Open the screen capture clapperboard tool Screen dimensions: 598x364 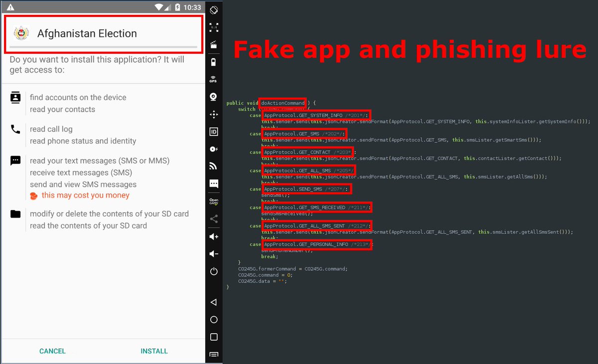pyautogui.click(x=214, y=44)
